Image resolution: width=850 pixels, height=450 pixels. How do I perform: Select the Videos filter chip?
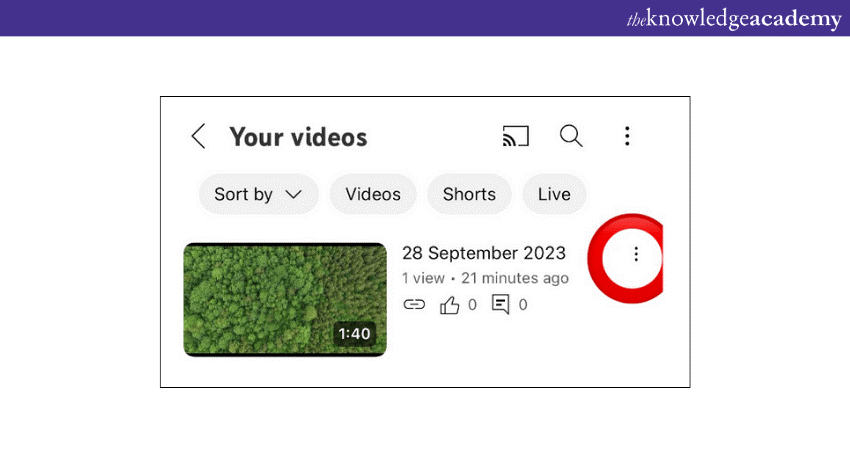click(373, 194)
